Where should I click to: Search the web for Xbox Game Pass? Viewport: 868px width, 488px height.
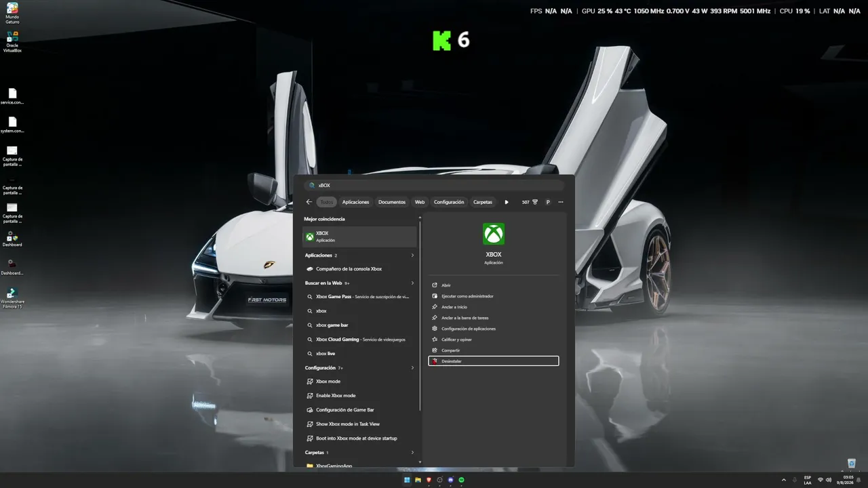pos(359,297)
